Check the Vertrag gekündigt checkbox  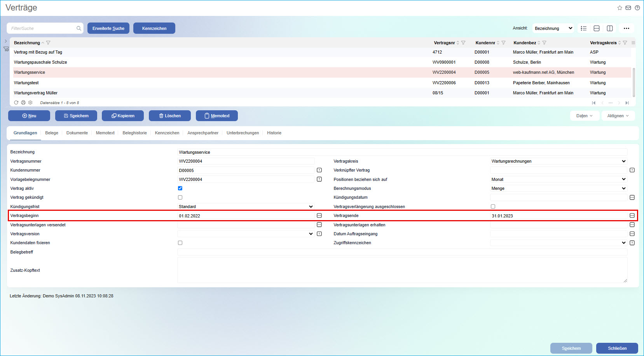coord(180,197)
